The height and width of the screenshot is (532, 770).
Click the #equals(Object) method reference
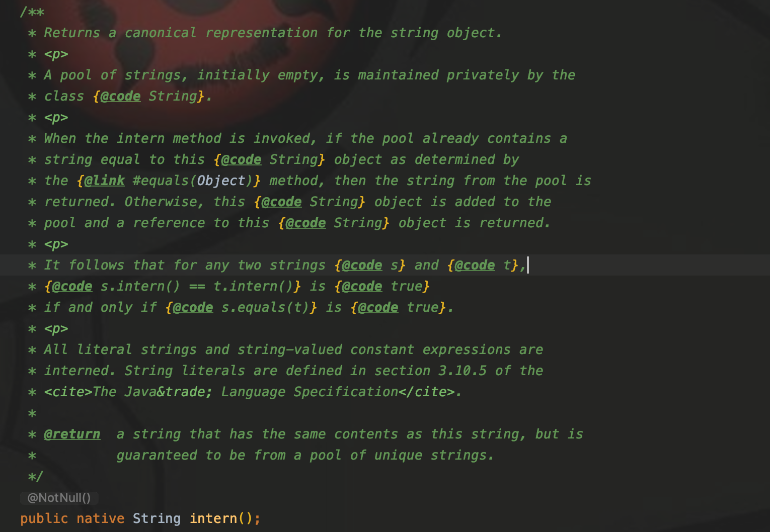pos(193,181)
